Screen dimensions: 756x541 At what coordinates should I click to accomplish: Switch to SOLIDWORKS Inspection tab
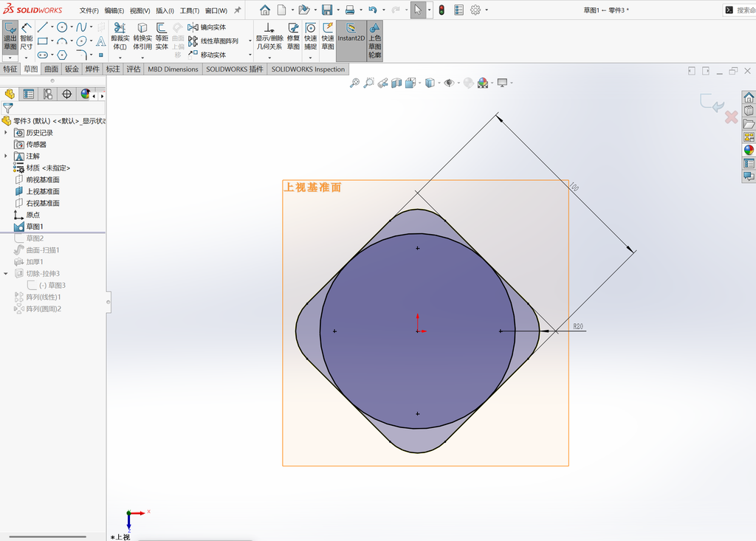(x=308, y=69)
